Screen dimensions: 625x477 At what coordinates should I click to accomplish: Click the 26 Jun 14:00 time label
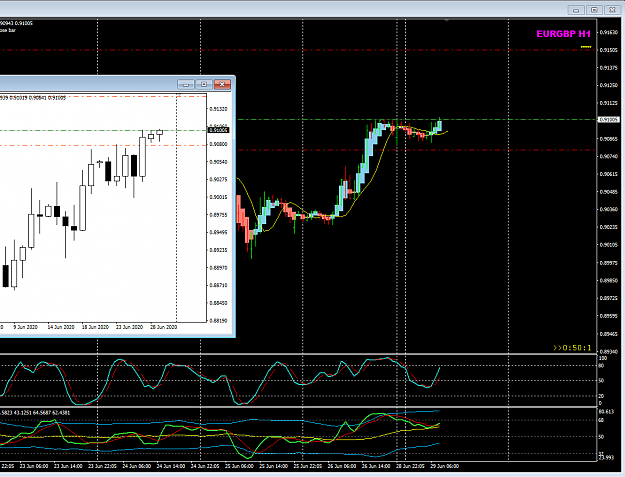[376, 466]
